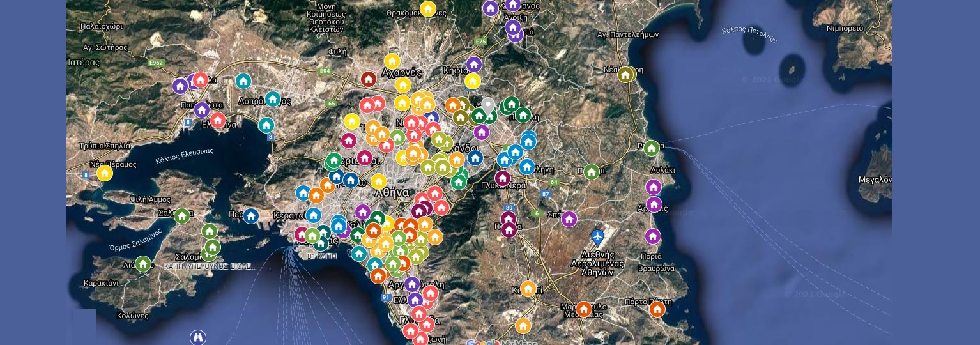The image size is (980, 345).
Task: Open the Google My Maps logo link
Action: pyautogui.click(x=501, y=342)
